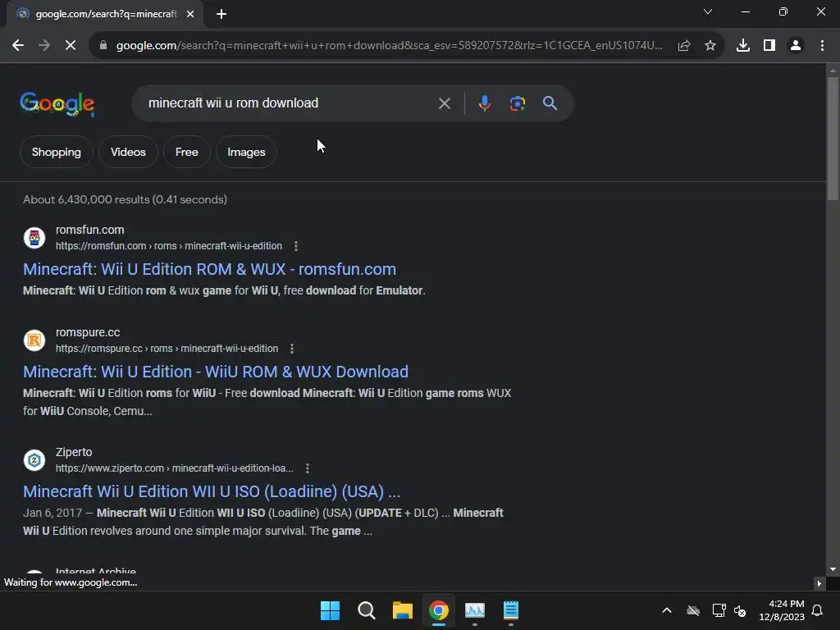
Task: Apply the Free filter chip
Action: [x=186, y=152]
